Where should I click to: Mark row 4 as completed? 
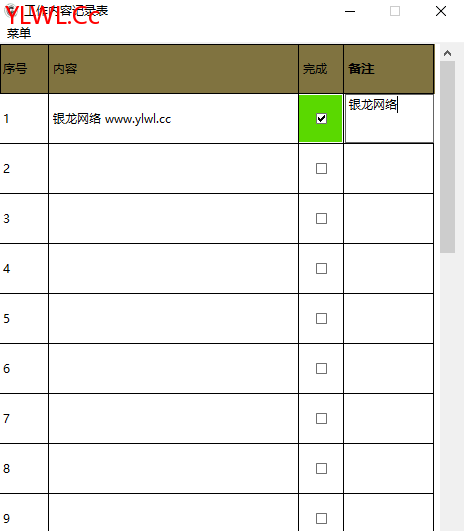coord(321,269)
